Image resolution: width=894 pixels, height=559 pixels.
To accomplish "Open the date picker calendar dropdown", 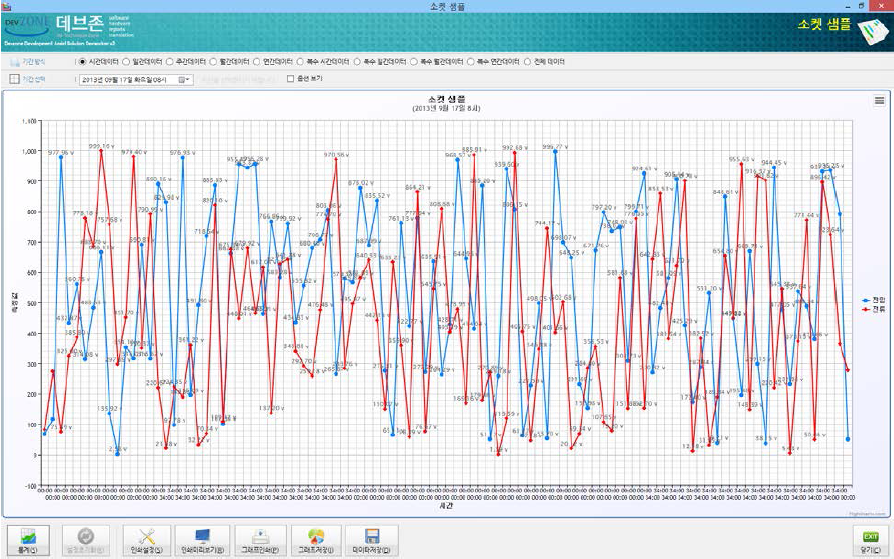I will [184, 80].
